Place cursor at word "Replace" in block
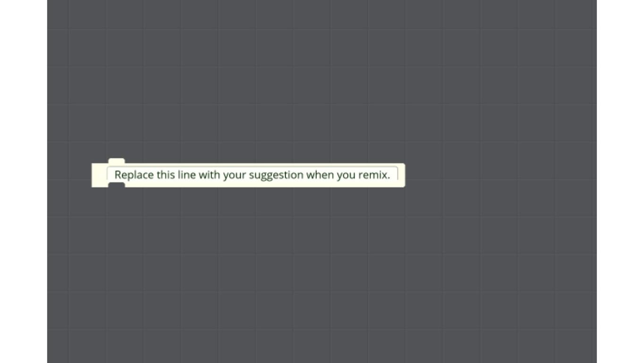This screenshot has height=363, width=644. coord(134,175)
